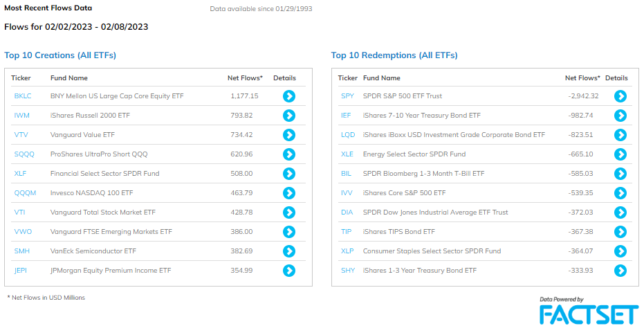The image size is (644, 335).
Task: Open details arrow for XLF row
Action: click(289, 174)
